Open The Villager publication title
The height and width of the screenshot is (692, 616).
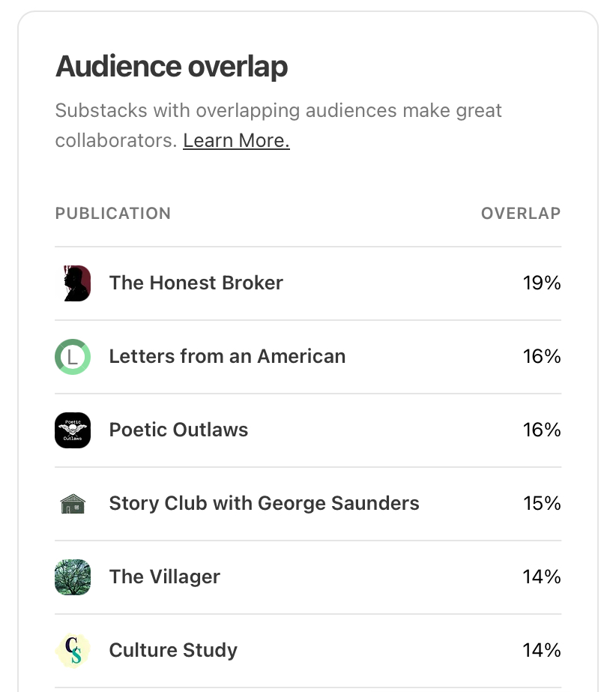pyautogui.click(x=165, y=577)
